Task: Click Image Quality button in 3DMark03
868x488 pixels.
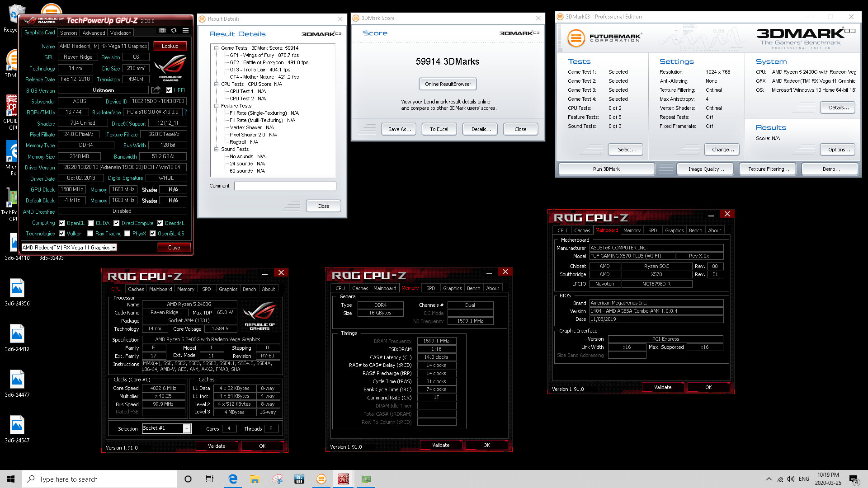Action: [x=706, y=169]
